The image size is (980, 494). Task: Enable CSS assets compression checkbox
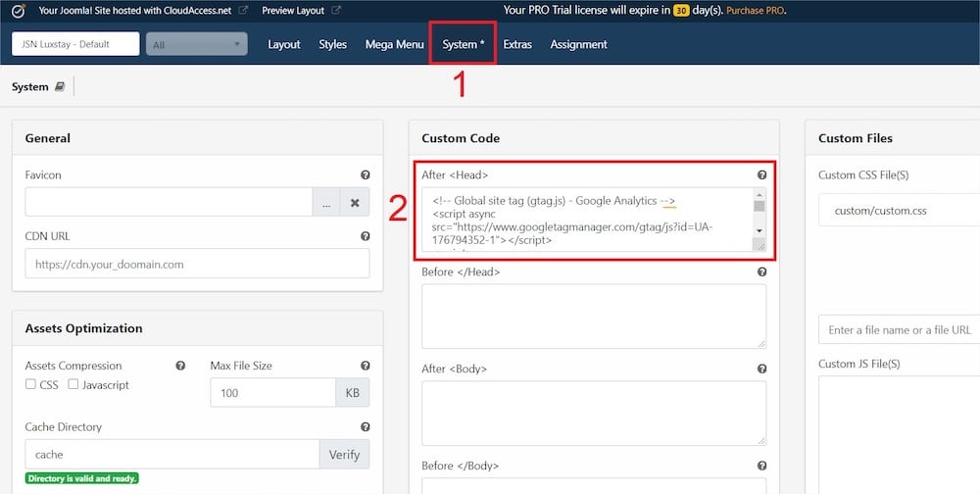point(30,384)
